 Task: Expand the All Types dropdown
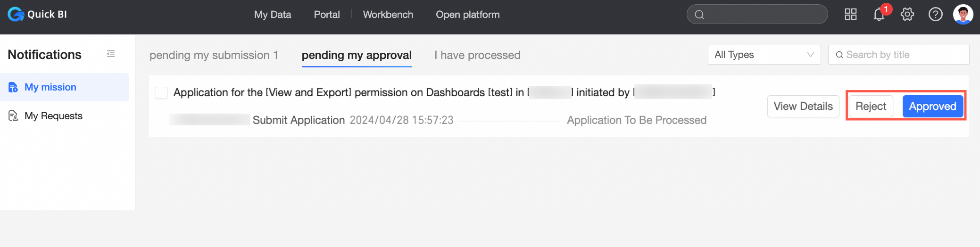tap(764, 55)
